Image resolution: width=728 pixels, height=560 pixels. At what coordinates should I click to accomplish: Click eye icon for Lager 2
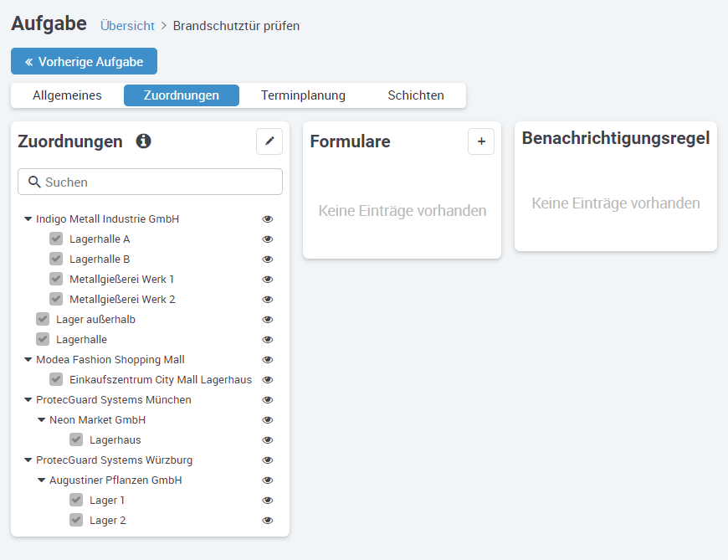pos(268,521)
